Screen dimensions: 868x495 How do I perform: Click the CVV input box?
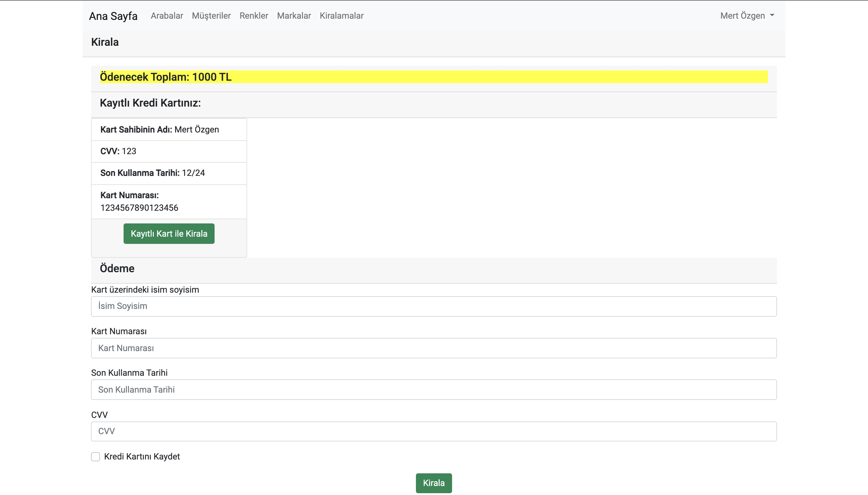[434, 431]
